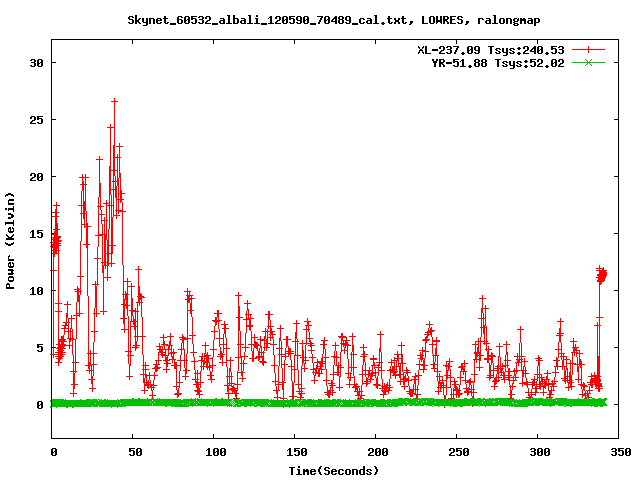Screen dimensions: 640x480
Task: Select legend entry XL-237.09 Tsys:240.53
Action: 491,50
